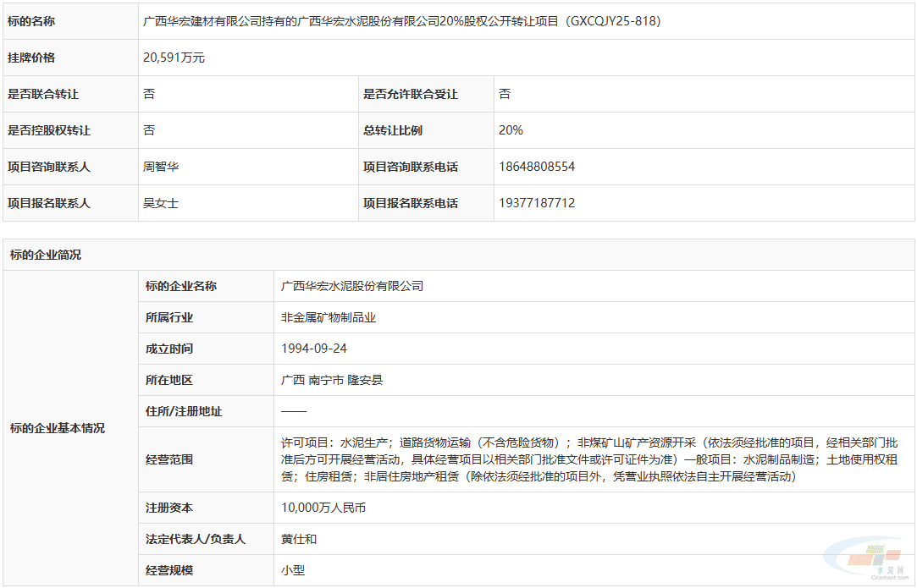
Task: Select registered capital 10,000万人民币
Action: point(323,508)
